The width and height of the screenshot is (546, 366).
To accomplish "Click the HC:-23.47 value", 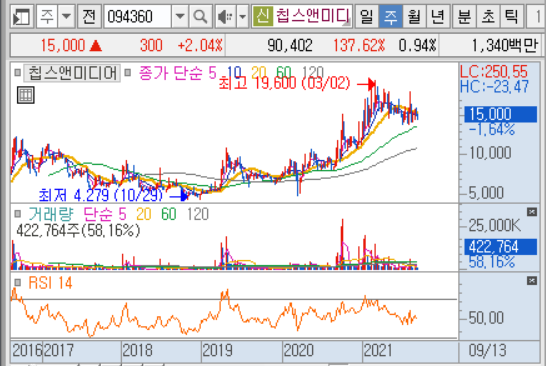I will (x=494, y=86).
